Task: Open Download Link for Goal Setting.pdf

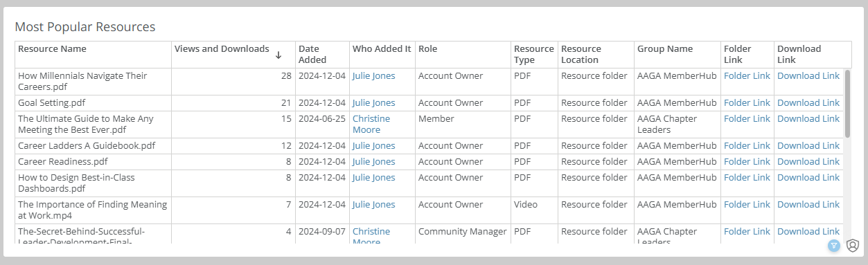Action: 808,103
